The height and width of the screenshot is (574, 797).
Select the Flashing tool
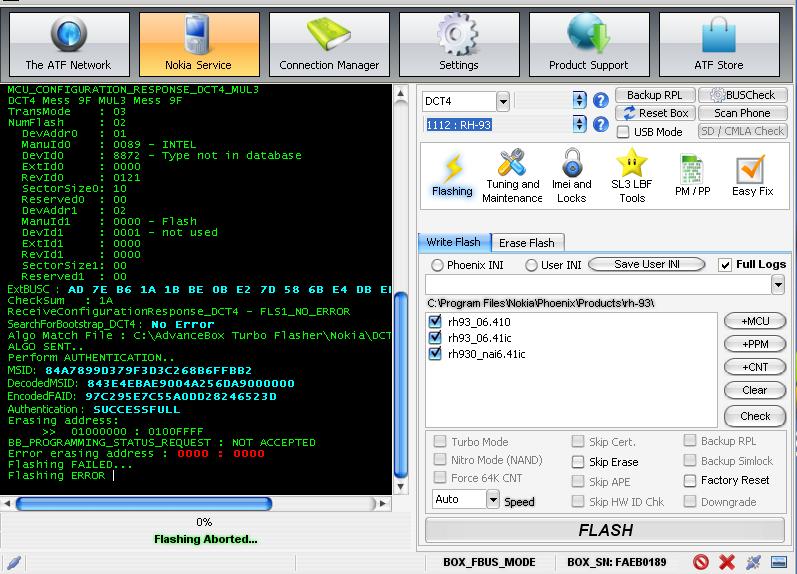click(x=452, y=175)
